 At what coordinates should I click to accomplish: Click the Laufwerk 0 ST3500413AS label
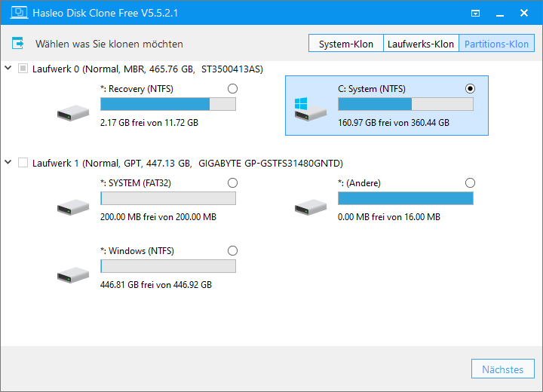point(148,69)
